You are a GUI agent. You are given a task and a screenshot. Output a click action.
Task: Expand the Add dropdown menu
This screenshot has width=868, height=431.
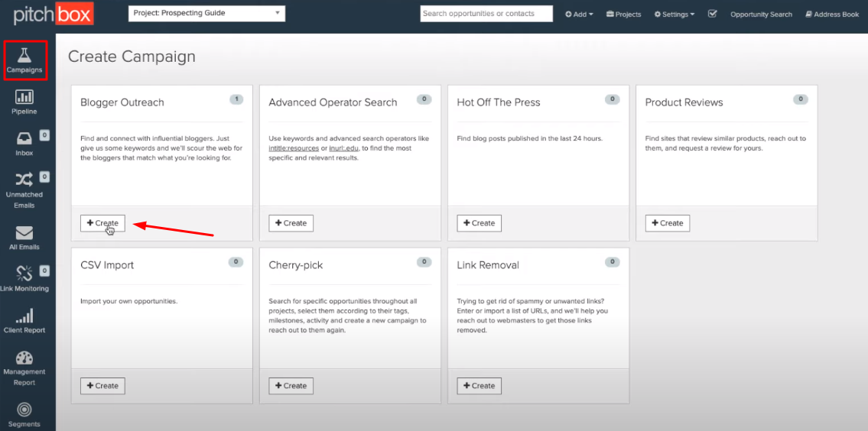coord(579,15)
